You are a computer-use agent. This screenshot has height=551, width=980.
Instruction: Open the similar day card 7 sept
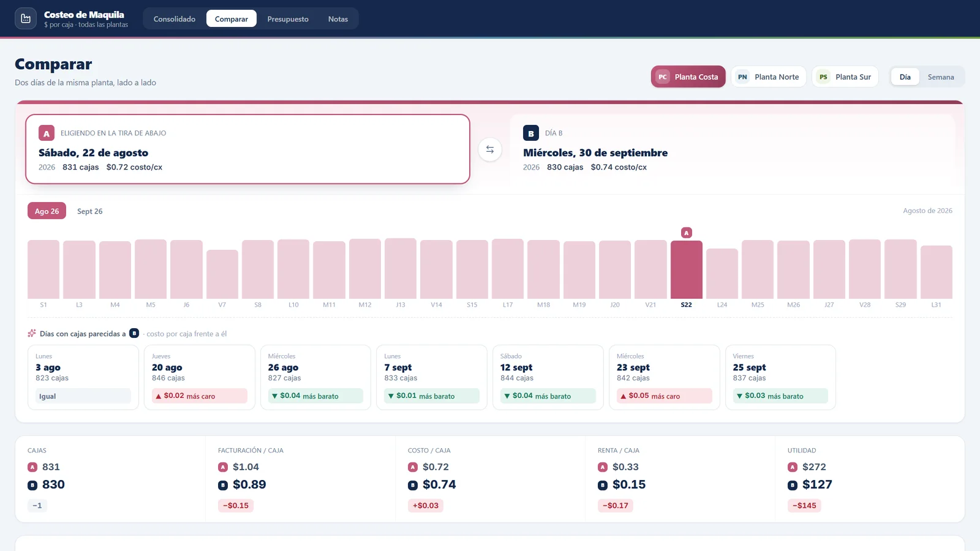tap(432, 377)
